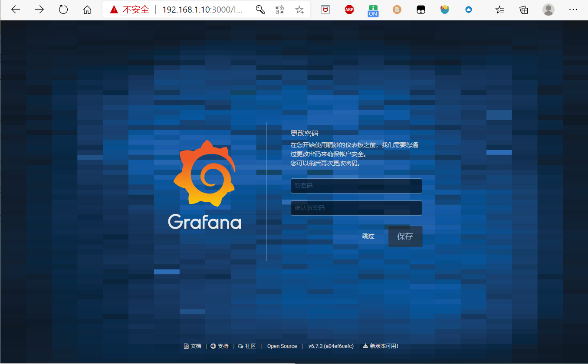The width and height of the screenshot is (588, 364).
Task: Open the browser Collections icon
Action: [523, 9]
